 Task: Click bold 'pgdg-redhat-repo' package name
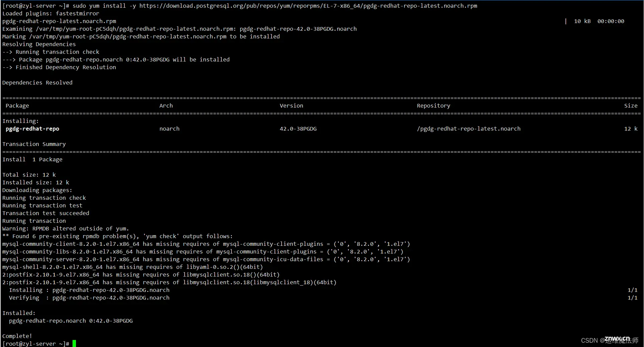click(x=32, y=129)
